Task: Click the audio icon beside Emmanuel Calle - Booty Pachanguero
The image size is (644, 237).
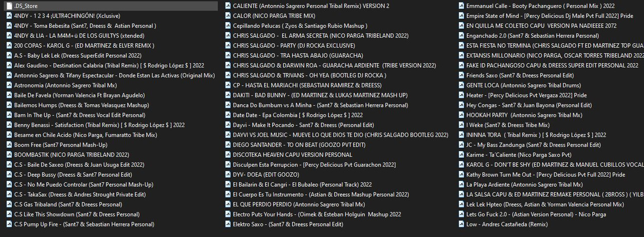Action: pos(461,6)
